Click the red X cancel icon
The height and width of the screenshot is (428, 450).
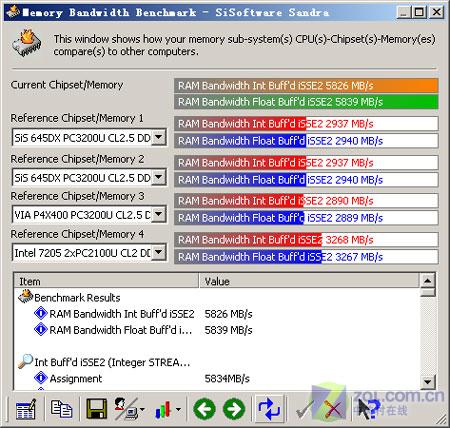(333, 409)
